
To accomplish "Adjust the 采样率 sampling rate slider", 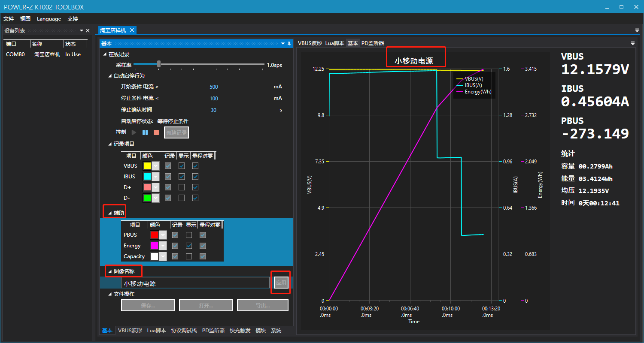I will pos(158,63).
